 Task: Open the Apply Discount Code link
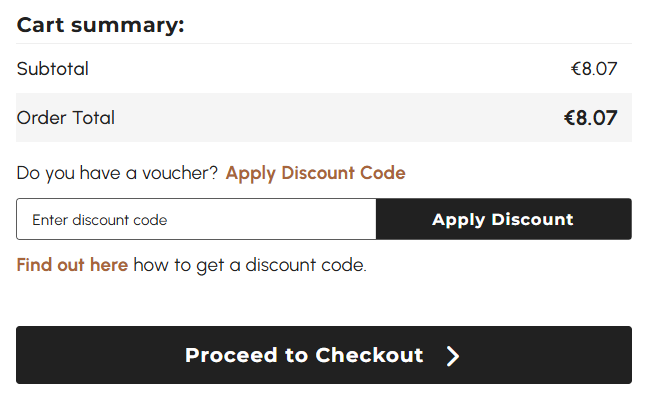(315, 173)
